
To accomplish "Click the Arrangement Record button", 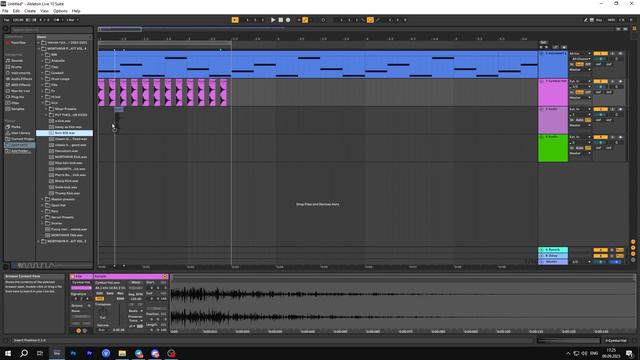I will [x=288, y=20].
